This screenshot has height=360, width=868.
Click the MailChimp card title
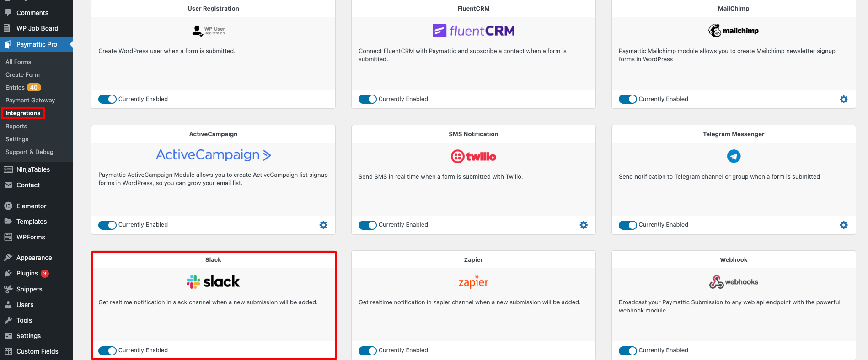(x=734, y=8)
